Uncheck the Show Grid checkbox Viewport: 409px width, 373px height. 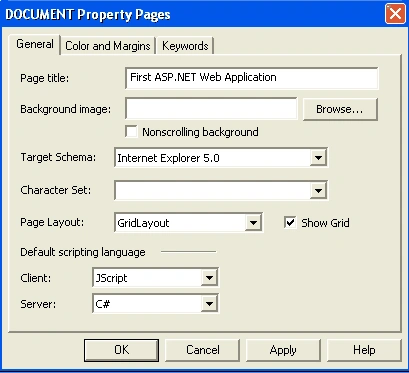point(290,222)
